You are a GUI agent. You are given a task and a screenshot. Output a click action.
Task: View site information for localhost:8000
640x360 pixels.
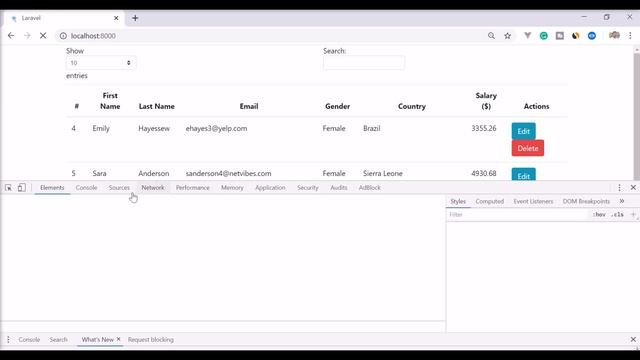tap(63, 36)
